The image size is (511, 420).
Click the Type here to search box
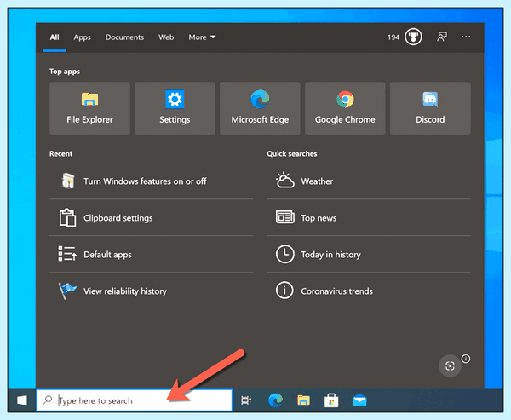click(134, 400)
